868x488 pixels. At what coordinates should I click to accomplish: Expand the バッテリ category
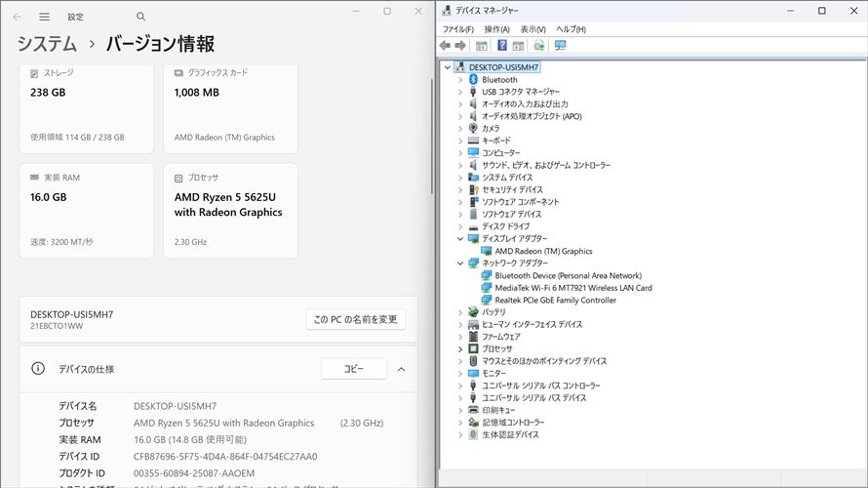point(460,312)
